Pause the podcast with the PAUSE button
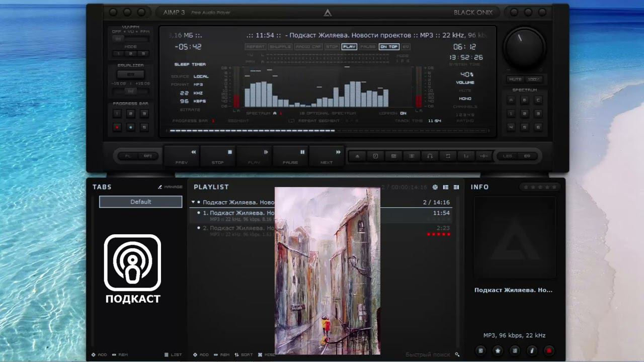 click(290, 156)
